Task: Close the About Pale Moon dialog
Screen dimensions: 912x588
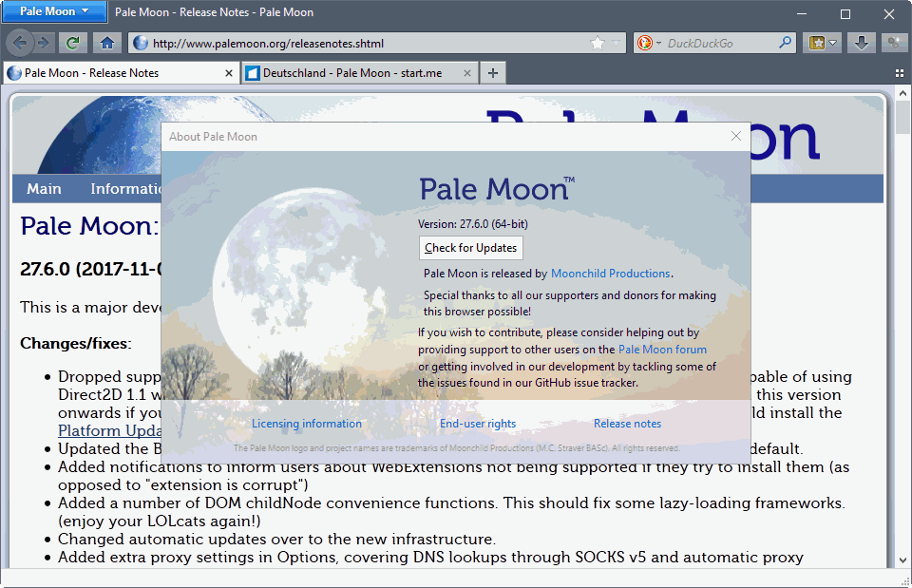Action: [735, 136]
